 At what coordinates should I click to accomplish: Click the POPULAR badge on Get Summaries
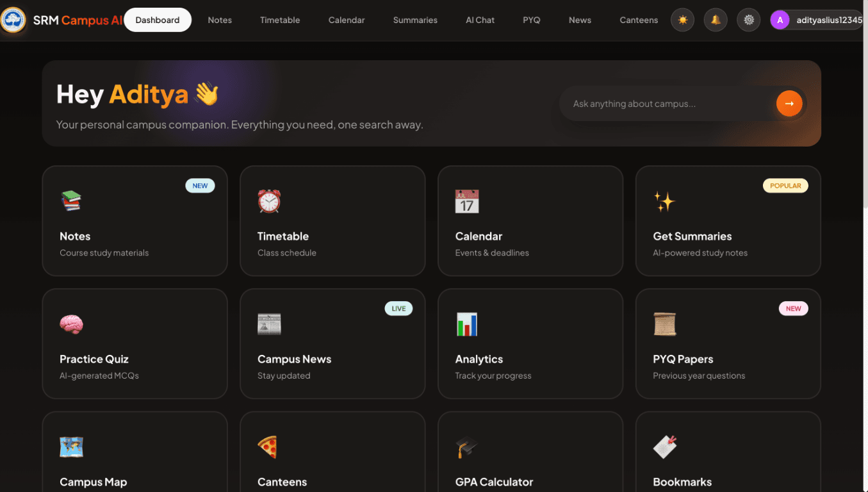pos(785,186)
